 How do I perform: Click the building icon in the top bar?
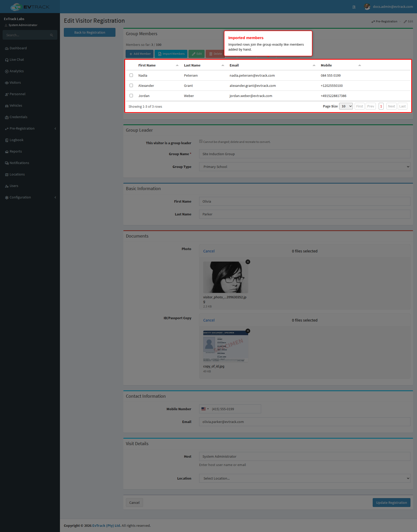354,7
